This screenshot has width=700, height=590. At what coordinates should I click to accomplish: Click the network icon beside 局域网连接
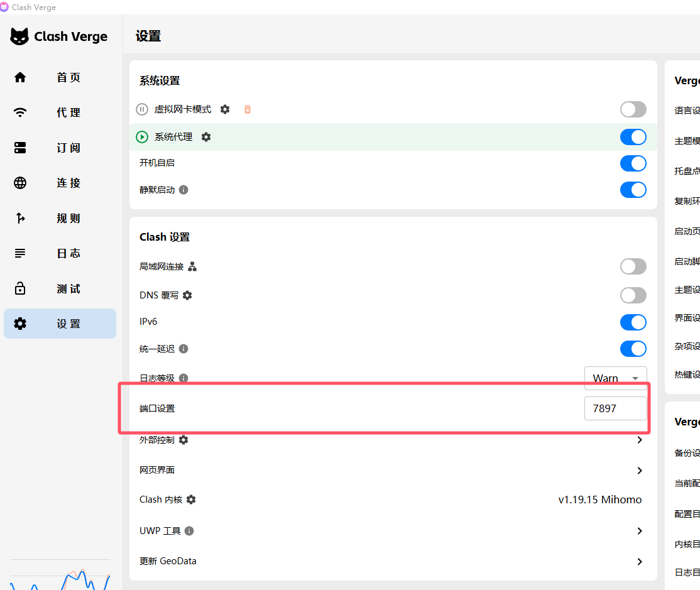point(192,266)
